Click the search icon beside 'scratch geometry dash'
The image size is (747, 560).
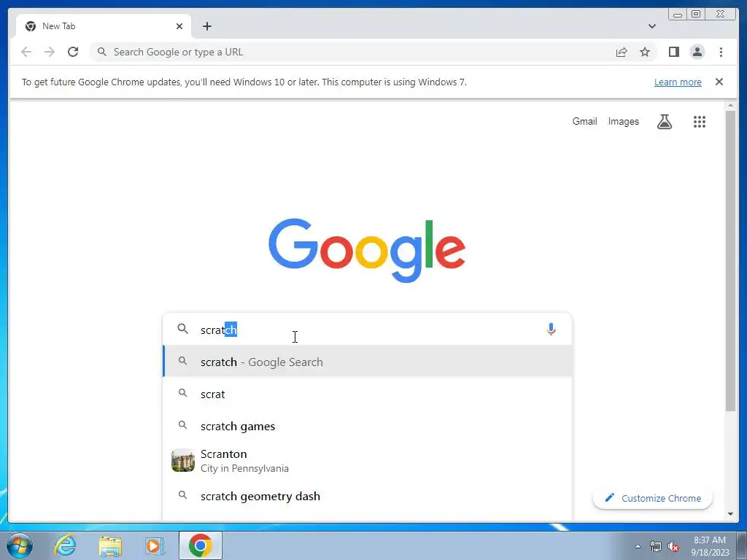182,495
